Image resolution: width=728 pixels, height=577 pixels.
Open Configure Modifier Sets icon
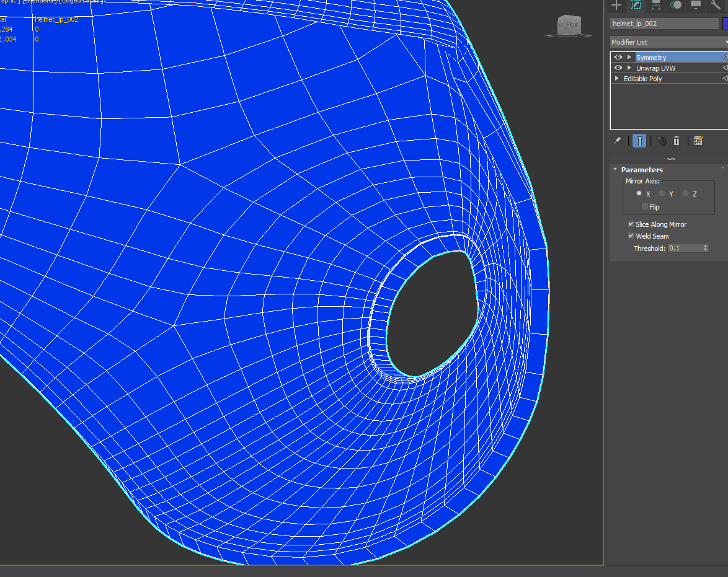click(698, 141)
